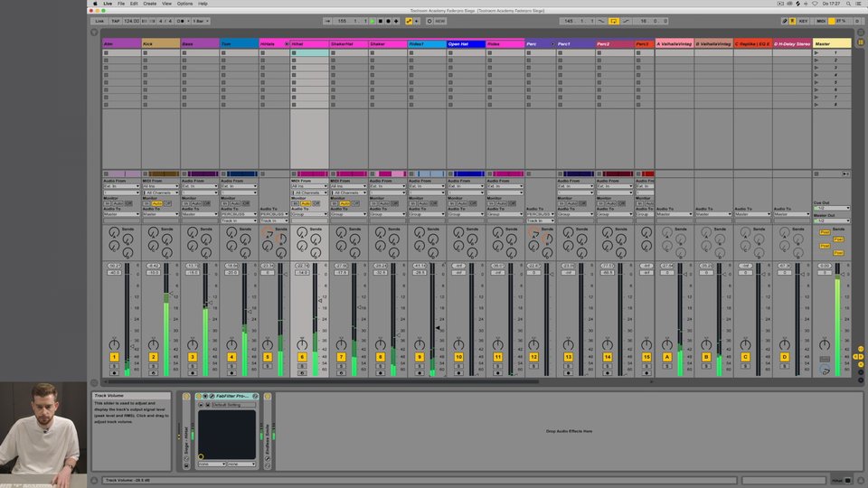Open Tom track Audio To dropdown

point(239,214)
